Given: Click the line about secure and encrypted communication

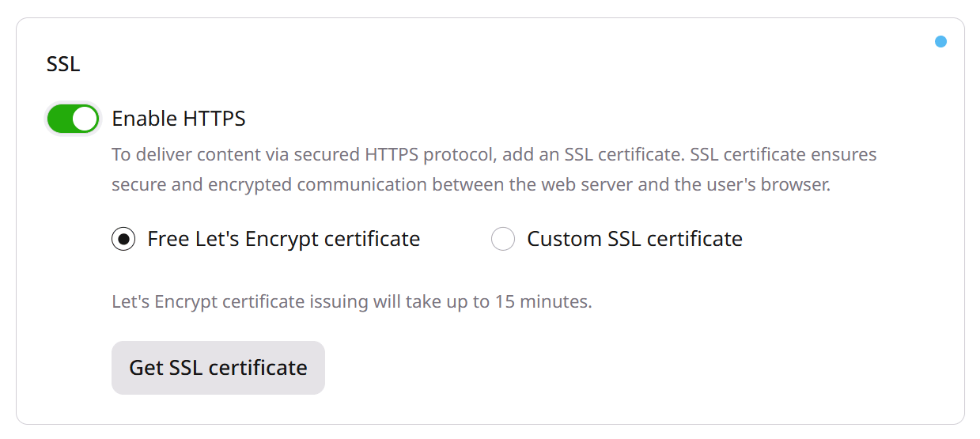Looking at the screenshot, I should click(471, 185).
